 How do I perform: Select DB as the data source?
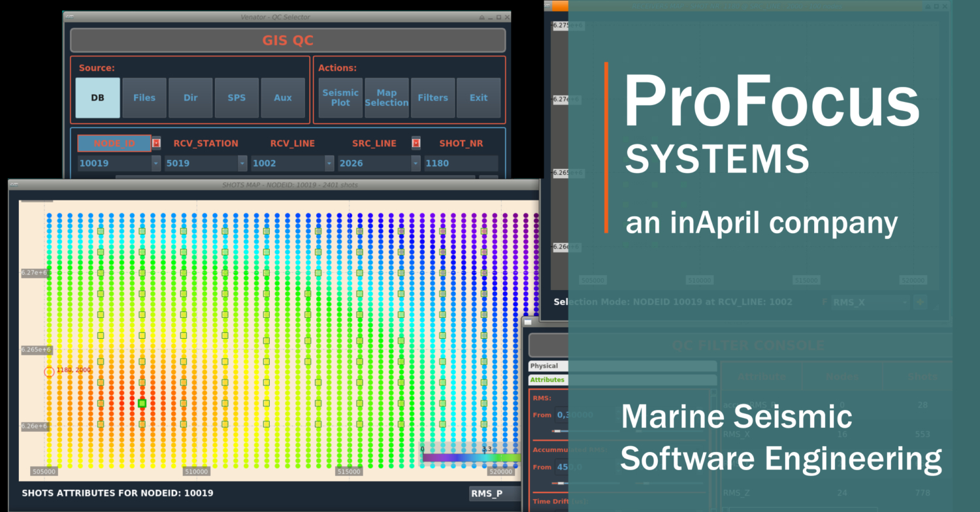pyautogui.click(x=97, y=98)
